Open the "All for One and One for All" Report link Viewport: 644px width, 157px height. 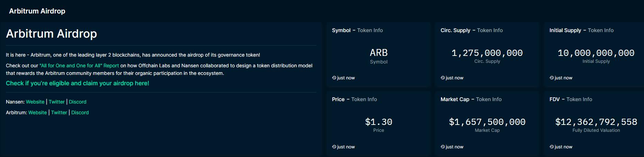pyautogui.click(x=79, y=66)
